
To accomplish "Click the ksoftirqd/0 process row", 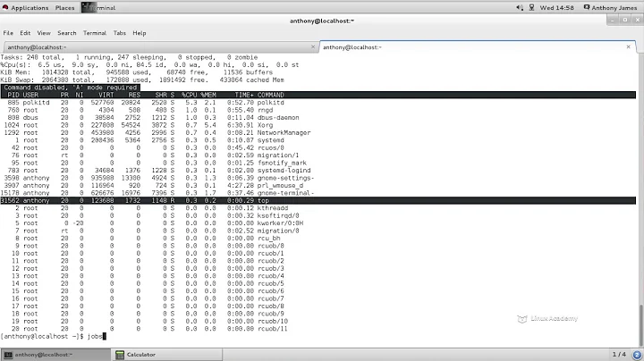I will [318, 215].
